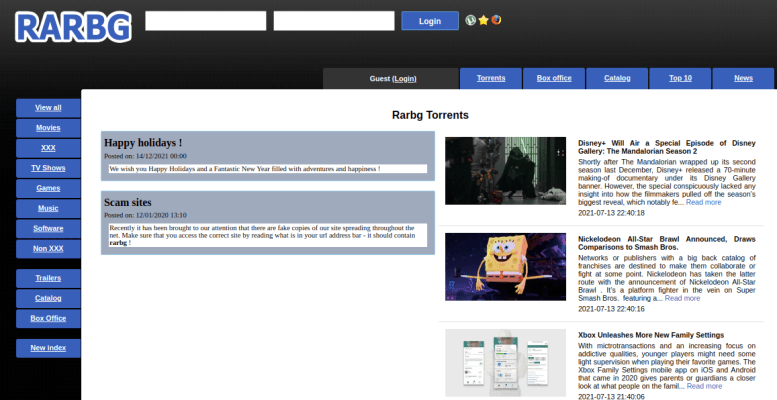Screen dimensions: 777x400
Task: Click the uTorrent icon beside Login
Action: point(470,20)
